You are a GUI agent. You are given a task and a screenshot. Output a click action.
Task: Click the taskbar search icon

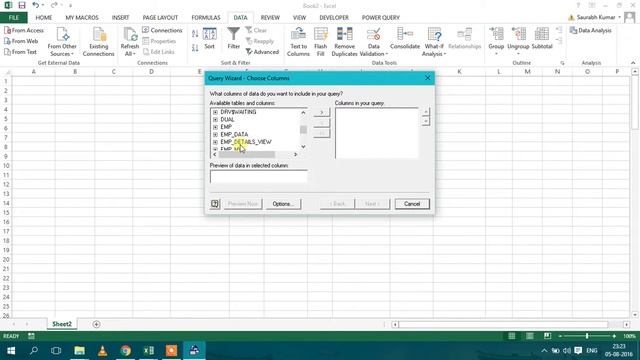pyautogui.click(x=34, y=351)
